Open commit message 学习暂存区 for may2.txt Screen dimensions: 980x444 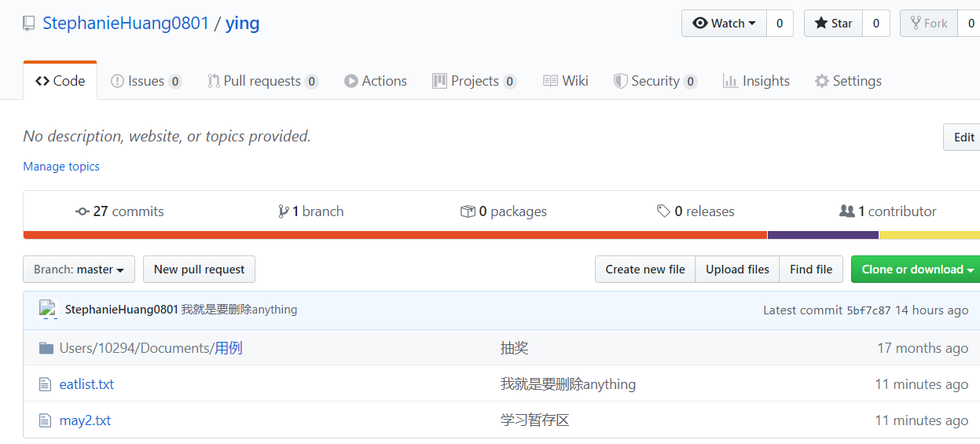point(535,420)
